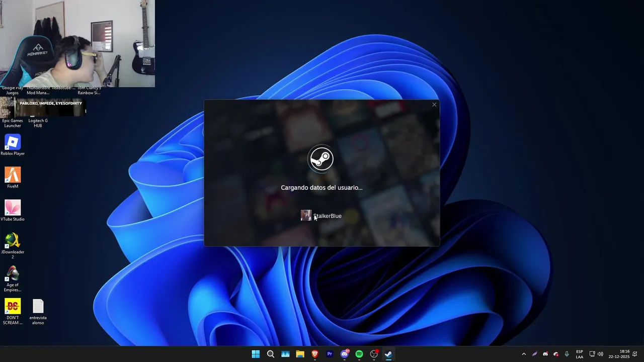Select the VTube Studio desktop icon
This screenshot has height=362, width=644.
(13, 211)
